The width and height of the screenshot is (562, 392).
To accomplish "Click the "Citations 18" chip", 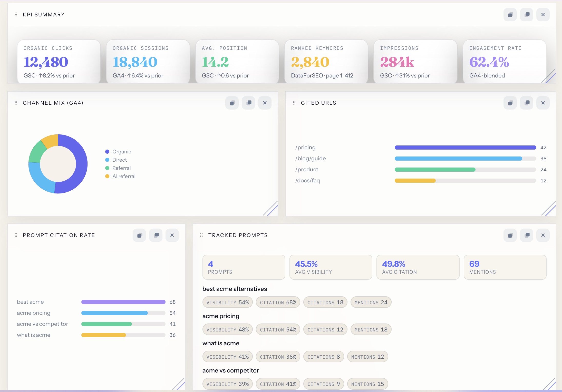I will pos(325,302).
